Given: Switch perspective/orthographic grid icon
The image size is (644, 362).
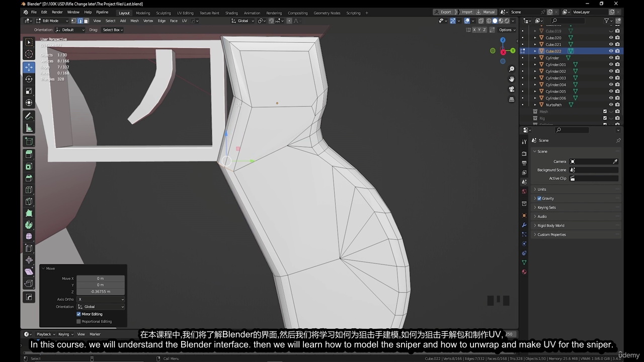Looking at the screenshot, I should pyautogui.click(x=512, y=100).
